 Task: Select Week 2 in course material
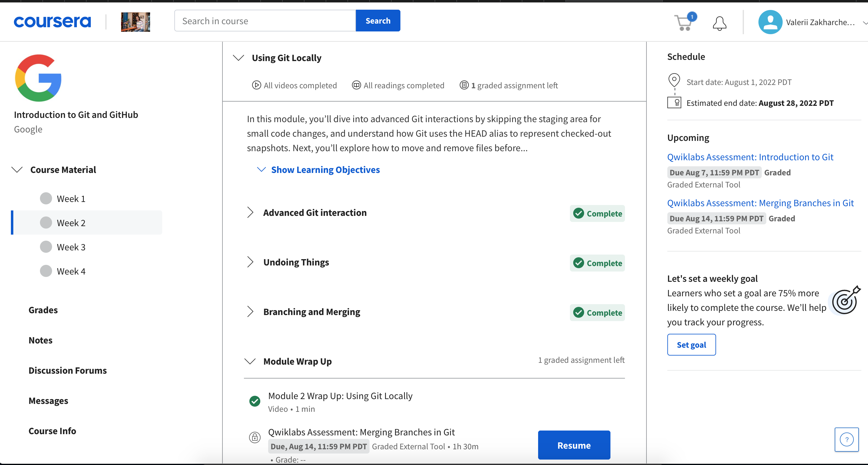(87, 223)
